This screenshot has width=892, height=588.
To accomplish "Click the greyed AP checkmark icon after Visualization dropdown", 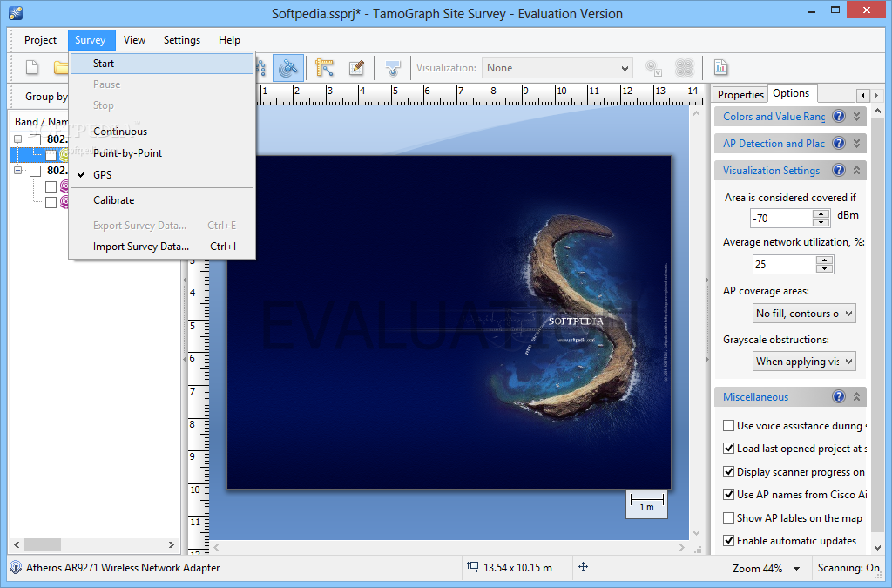I will point(653,68).
